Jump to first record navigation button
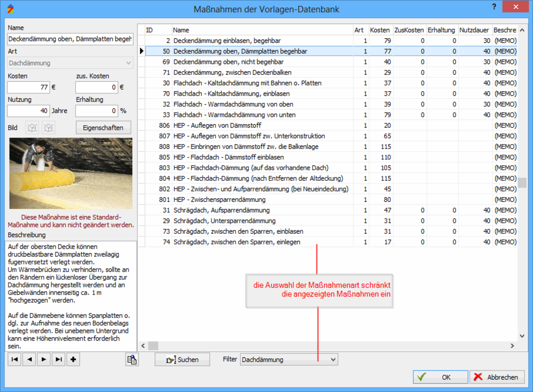This screenshot has height=392, width=533. 15,359
